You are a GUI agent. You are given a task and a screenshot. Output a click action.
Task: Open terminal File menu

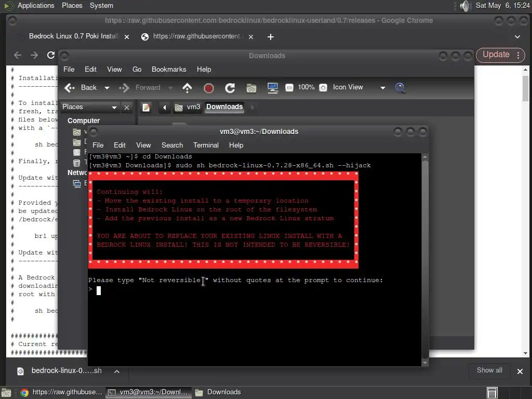click(98, 145)
